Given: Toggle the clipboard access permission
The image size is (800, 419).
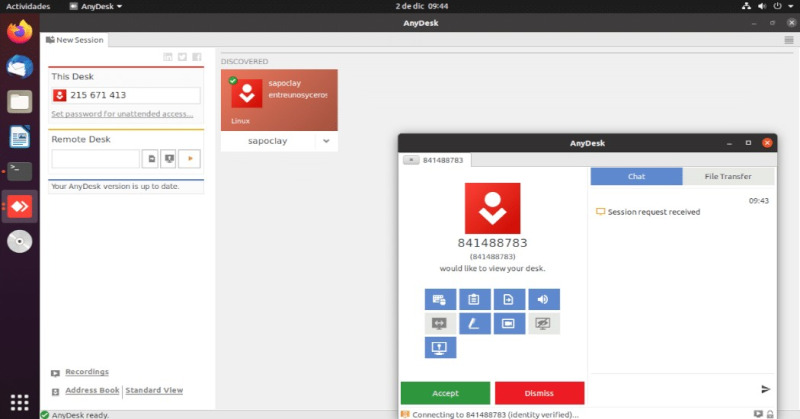Looking at the screenshot, I should click(474, 299).
